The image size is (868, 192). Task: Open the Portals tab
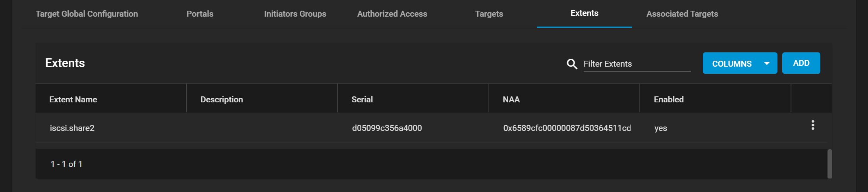[200, 14]
